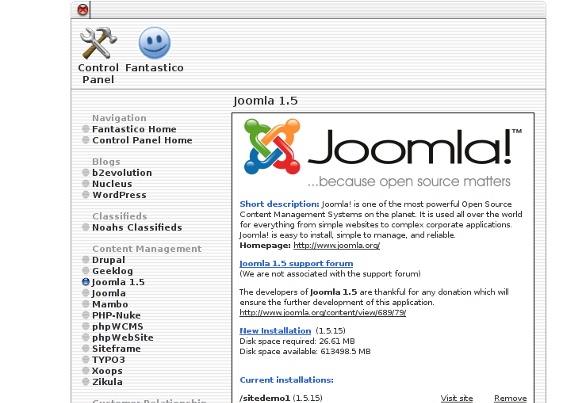Viewport: 586px width, 403px height.
Task: Click the bullet beside Control Panel Home
Action: (86, 140)
